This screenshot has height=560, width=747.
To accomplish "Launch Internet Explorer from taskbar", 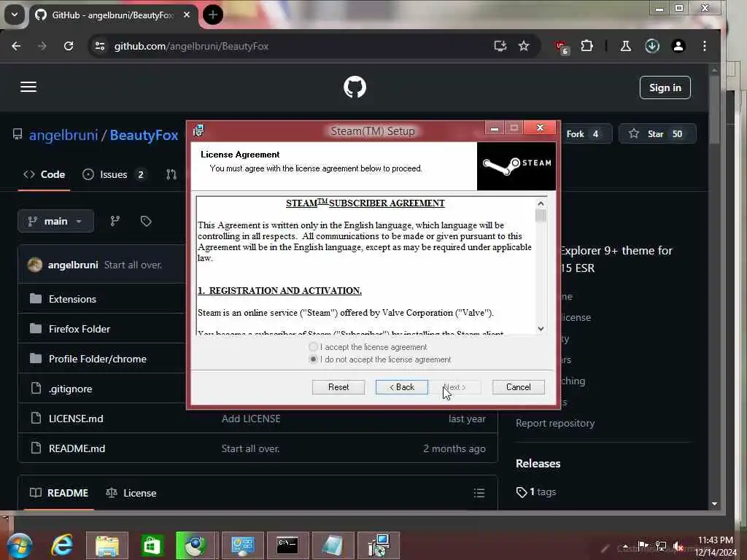I will [x=63, y=545].
